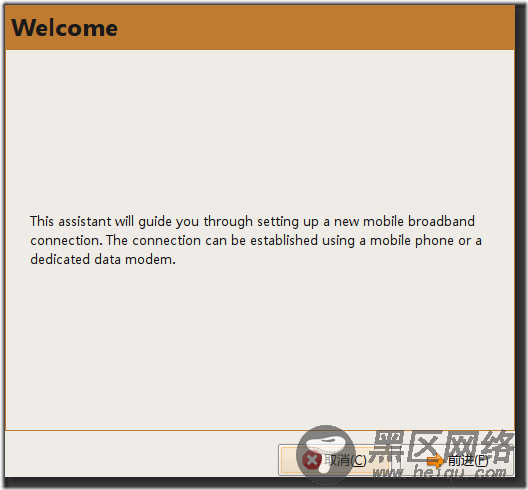This screenshot has height=490, width=528.
Task: Click the Welcome heading text
Action: coord(64,28)
